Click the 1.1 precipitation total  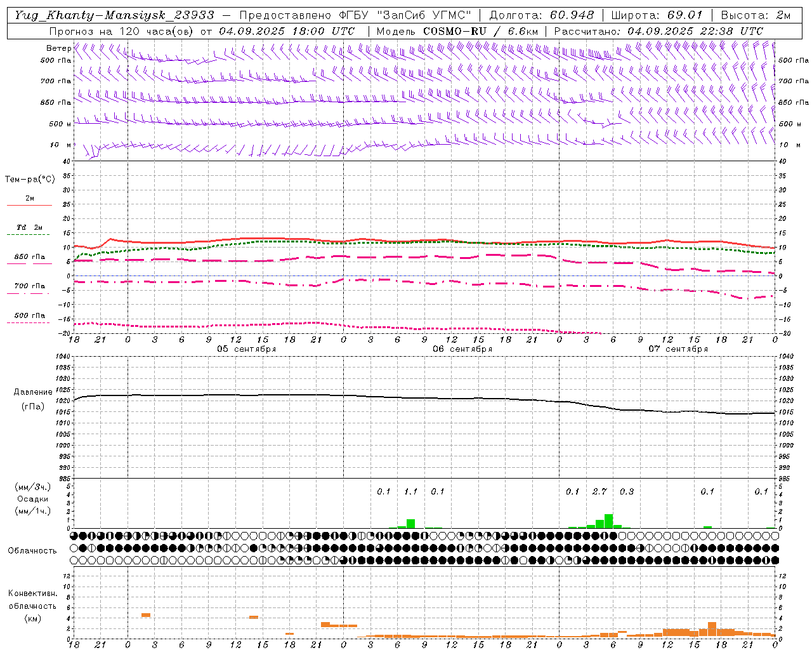(x=410, y=492)
